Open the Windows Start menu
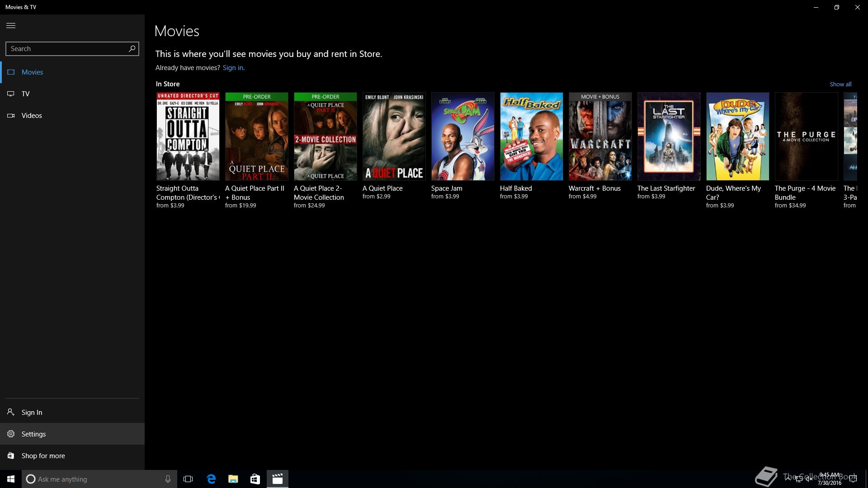Viewport: 868px width, 488px height. point(11,479)
